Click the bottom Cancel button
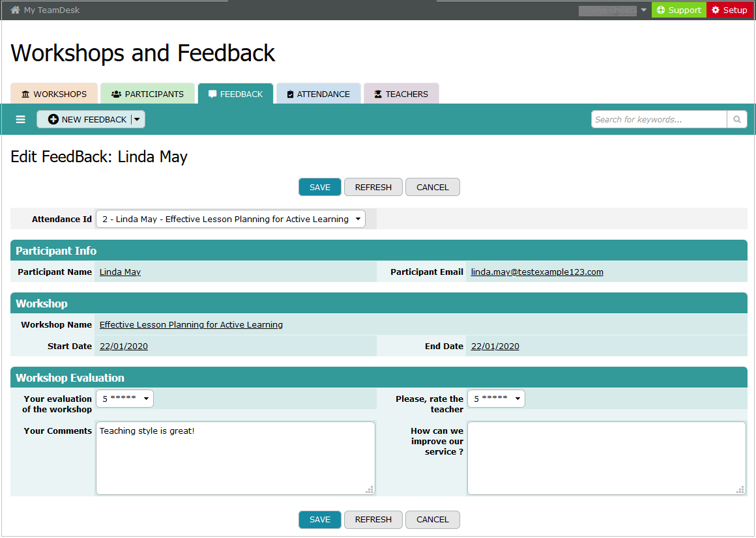This screenshot has height=538, width=756. 433,520
